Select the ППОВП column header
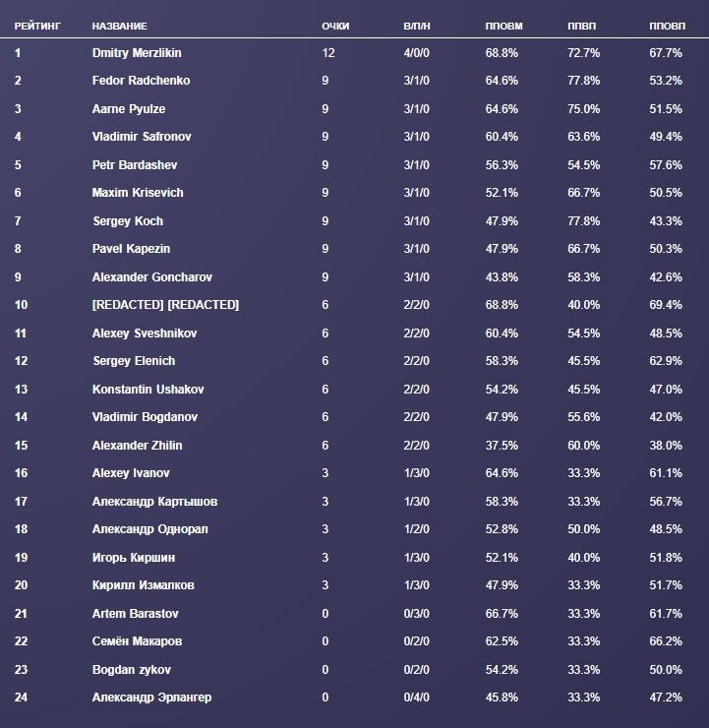The width and height of the screenshot is (709, 728). coord(667,26)
